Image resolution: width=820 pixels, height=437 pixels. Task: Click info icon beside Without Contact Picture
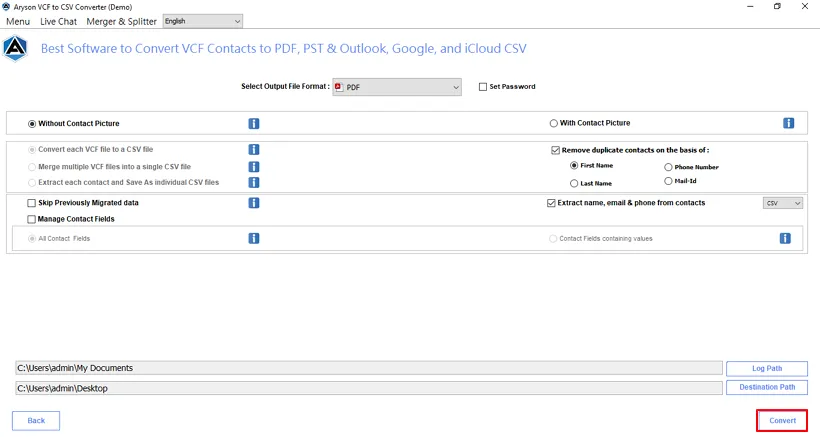point(254,123)
